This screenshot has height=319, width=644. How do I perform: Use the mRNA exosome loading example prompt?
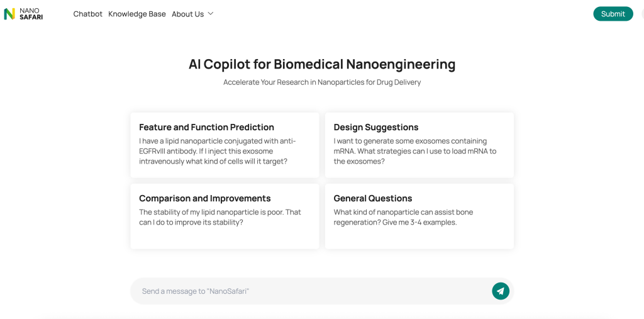pyautogui.click(x=414, y=151)
